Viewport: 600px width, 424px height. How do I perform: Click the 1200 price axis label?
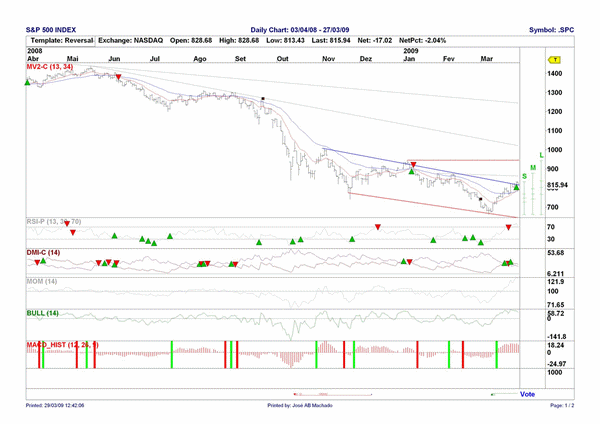click(x=555, y=112)
